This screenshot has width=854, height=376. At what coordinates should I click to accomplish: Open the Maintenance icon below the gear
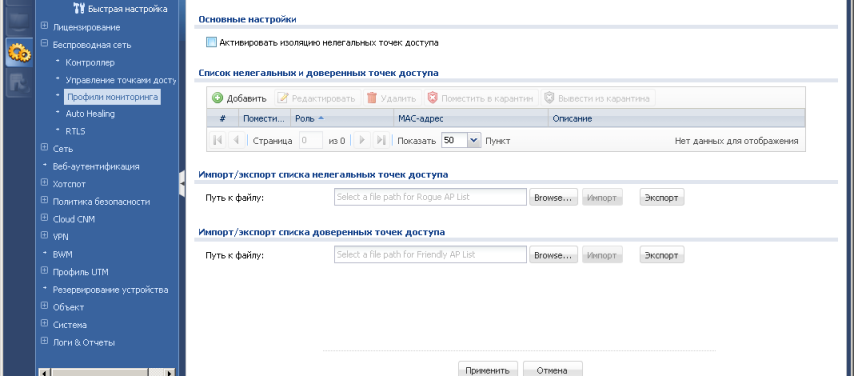19,84
